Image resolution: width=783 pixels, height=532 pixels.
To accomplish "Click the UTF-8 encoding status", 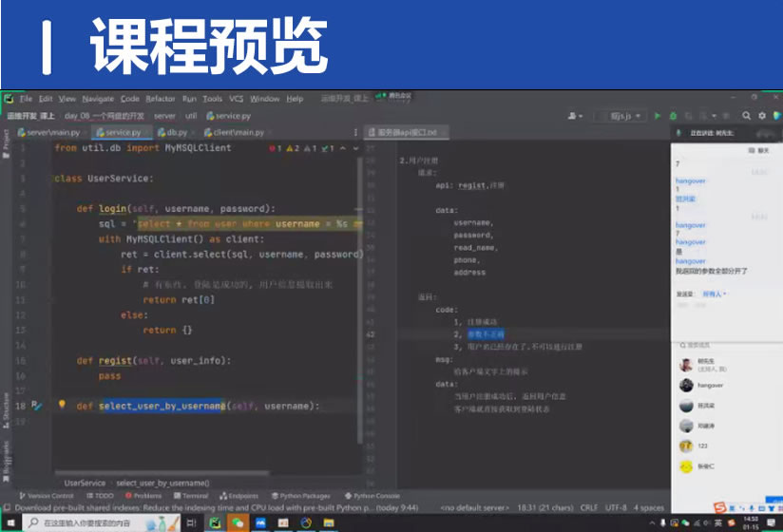I will click(616, 507).
